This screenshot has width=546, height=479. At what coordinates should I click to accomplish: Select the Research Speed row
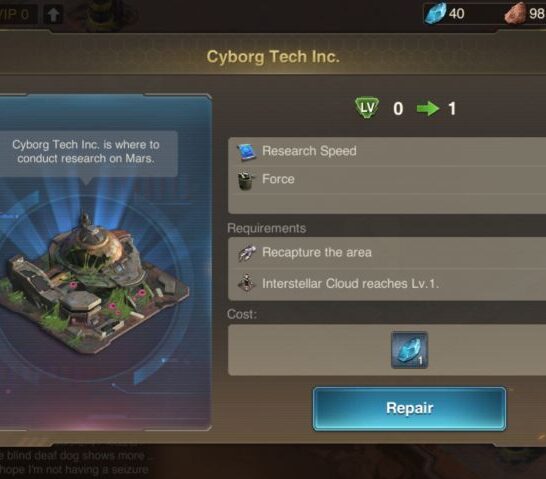[x=387, y=151]
